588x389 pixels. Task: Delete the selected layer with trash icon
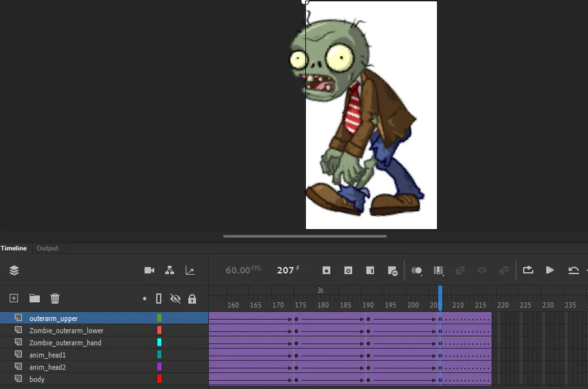point(55,298)
